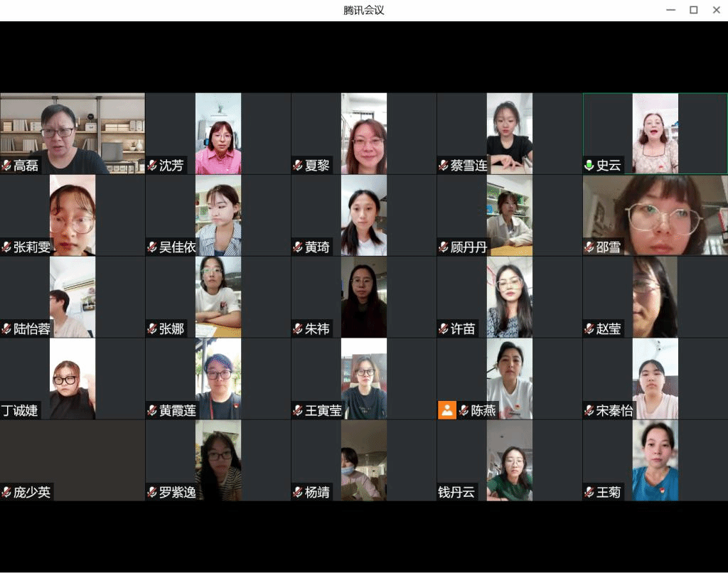This screenshot has height=573, width=728.
Task: Click the muted mic icon beside 陈燕
Action: (x=464, y=410)
